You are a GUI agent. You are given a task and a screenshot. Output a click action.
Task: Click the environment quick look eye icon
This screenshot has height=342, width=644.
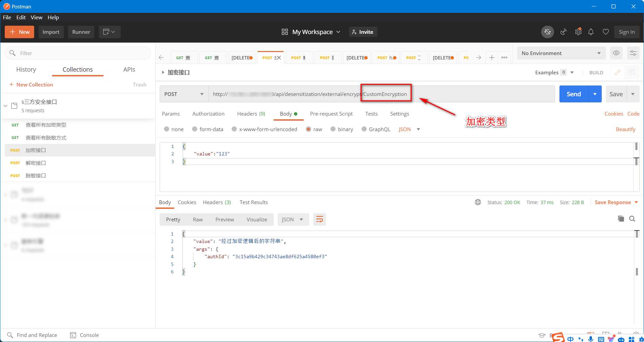tap(616, 53)
